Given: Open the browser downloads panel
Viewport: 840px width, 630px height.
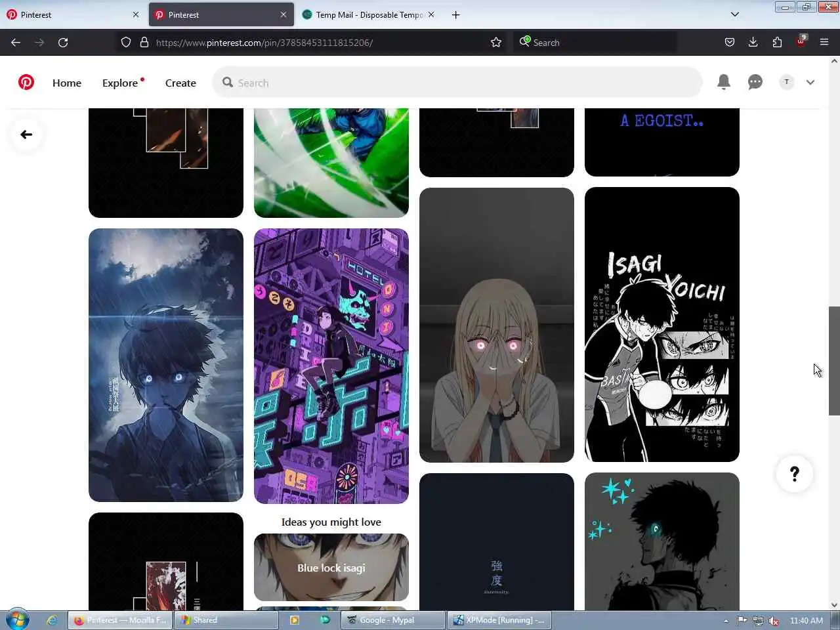Looking at the screenshot, I should tap(753, 42).
